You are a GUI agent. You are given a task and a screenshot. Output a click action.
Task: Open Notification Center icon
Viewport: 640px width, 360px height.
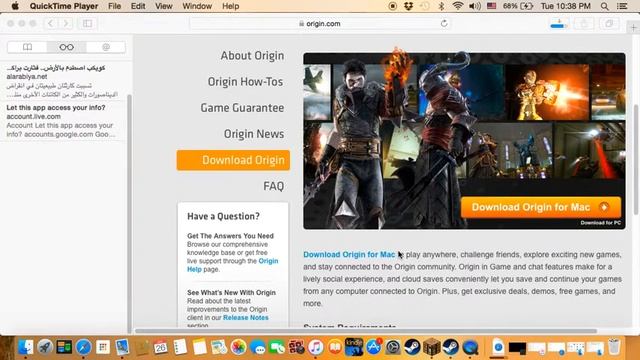[x=622, y=6]
